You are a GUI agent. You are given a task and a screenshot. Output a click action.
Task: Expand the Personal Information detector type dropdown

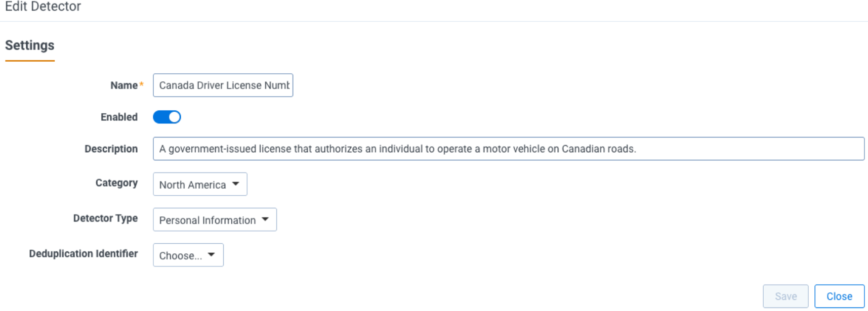[x=214, y=220]
